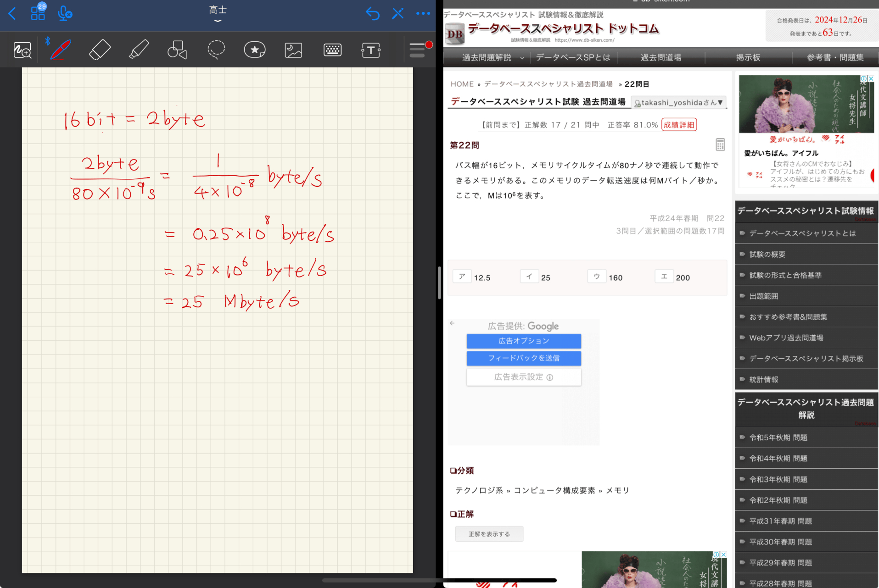Expand the notebook title chevron

pyautogui.click(x=218, y=21)
